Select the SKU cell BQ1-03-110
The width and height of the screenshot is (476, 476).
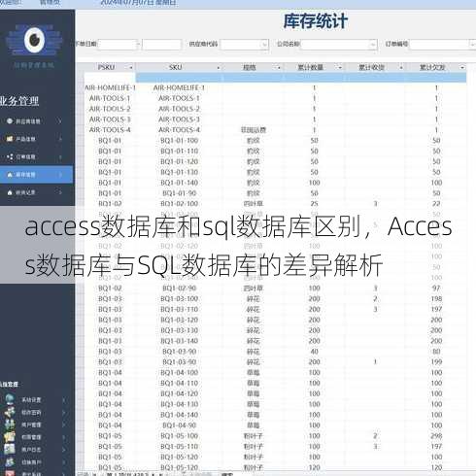(180, 309)
